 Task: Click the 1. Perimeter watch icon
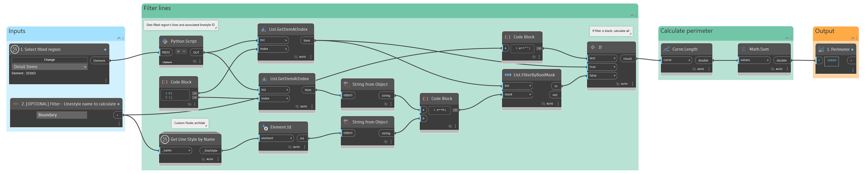[x=821, y=49]
